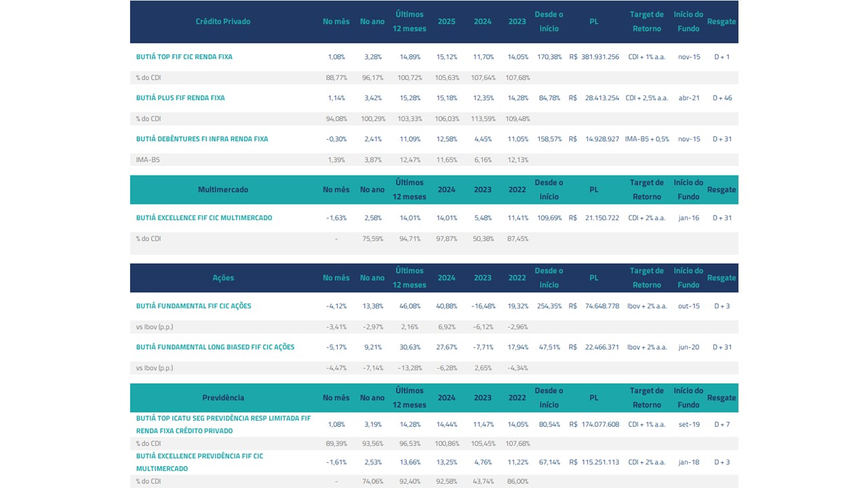
Task: Select the R$ 381.931.256 PL value
Action: (594, 57)
